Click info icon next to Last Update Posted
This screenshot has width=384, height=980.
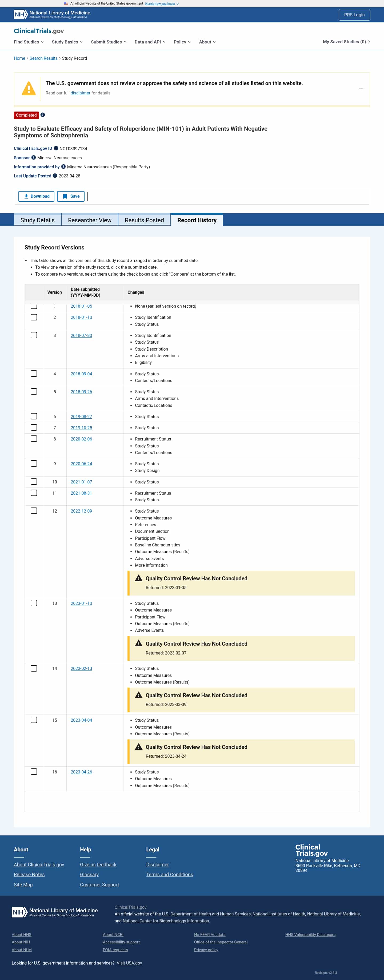point(55,176)
